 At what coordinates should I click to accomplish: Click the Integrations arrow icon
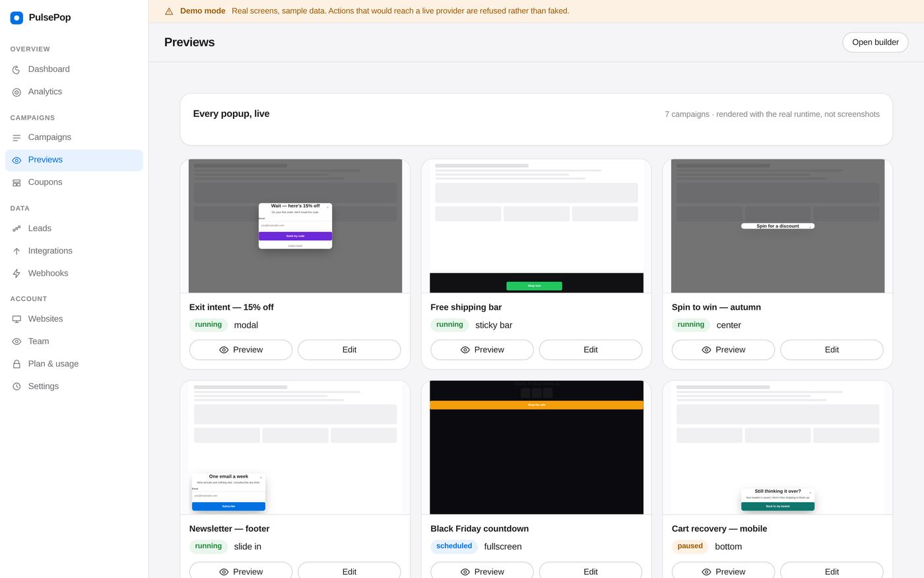(16, 251)
